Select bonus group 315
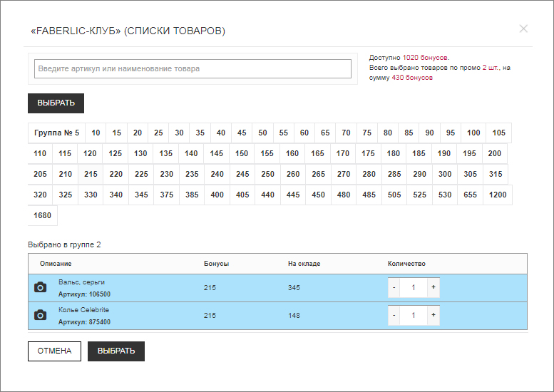The image size is (554, 392). (x=496, y=174)
